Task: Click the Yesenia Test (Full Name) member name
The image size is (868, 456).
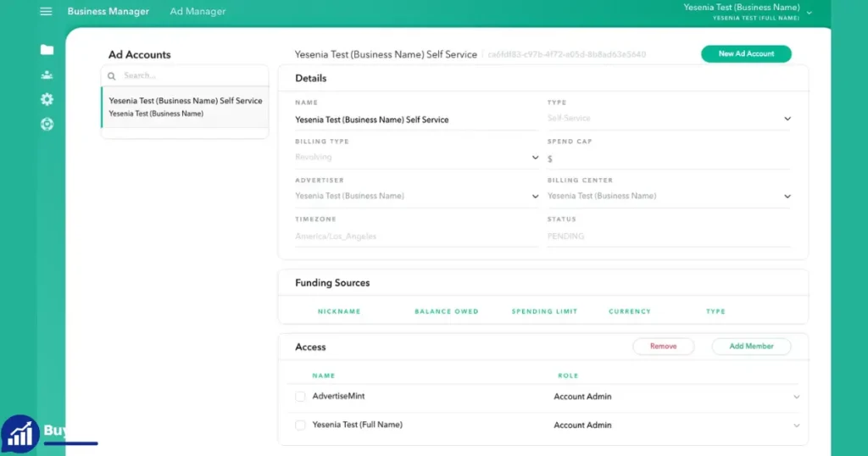Action: [357, 425]
